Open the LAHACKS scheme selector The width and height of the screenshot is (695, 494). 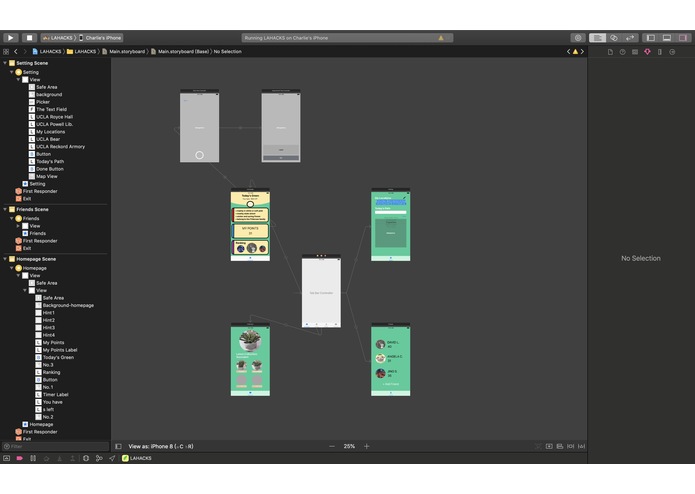tap(58, 38)
